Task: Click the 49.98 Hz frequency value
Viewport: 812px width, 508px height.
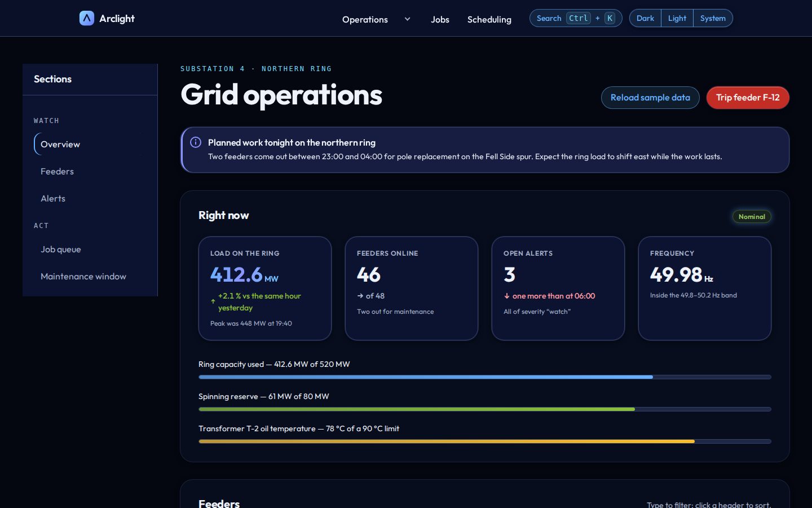Action: point(682,275)
